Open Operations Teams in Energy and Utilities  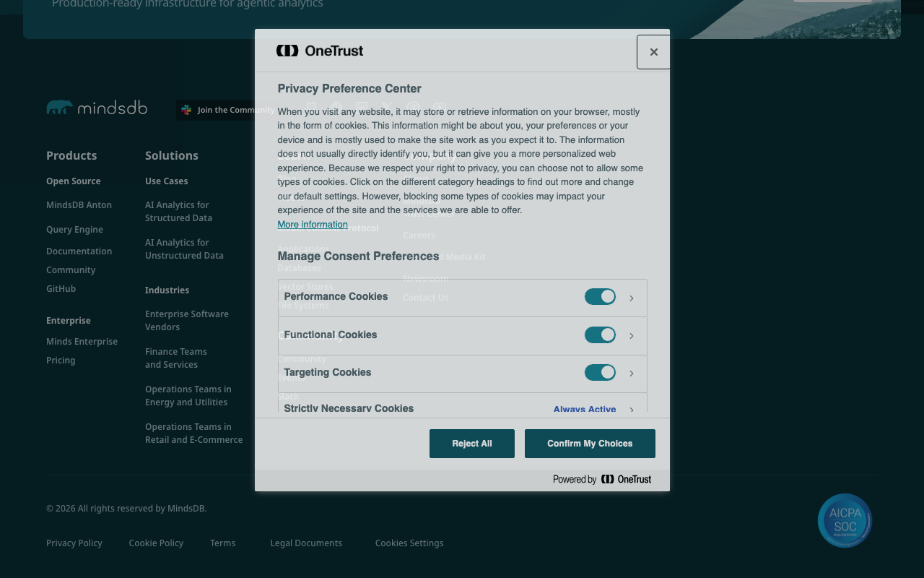tap(188, 396)
